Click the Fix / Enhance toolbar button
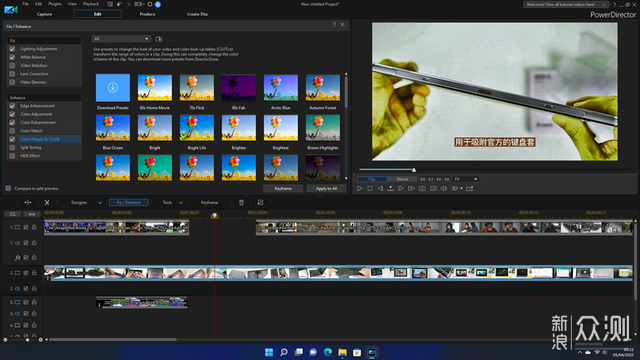Image resolution: width=640 pixels, height=360 pixels. click(129, 202)
